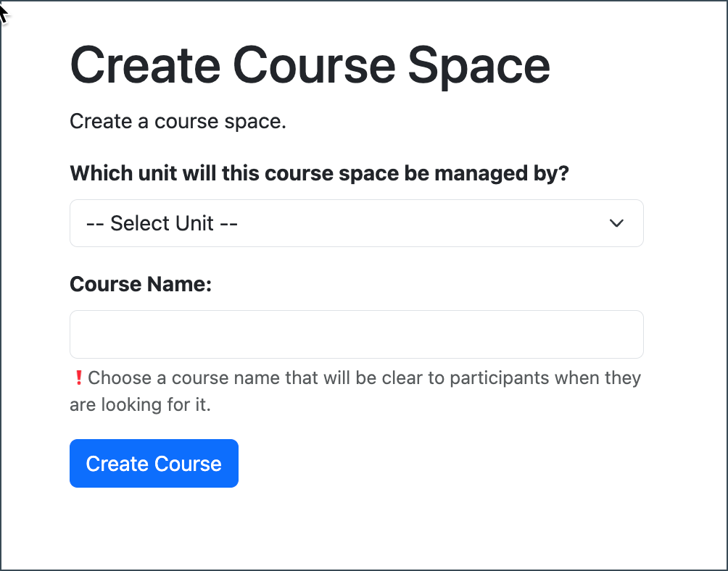This screenshot has height=571, width=728.
Task: Click the '-- Select Unit --' placeholder text
Action: pos(162,223)
